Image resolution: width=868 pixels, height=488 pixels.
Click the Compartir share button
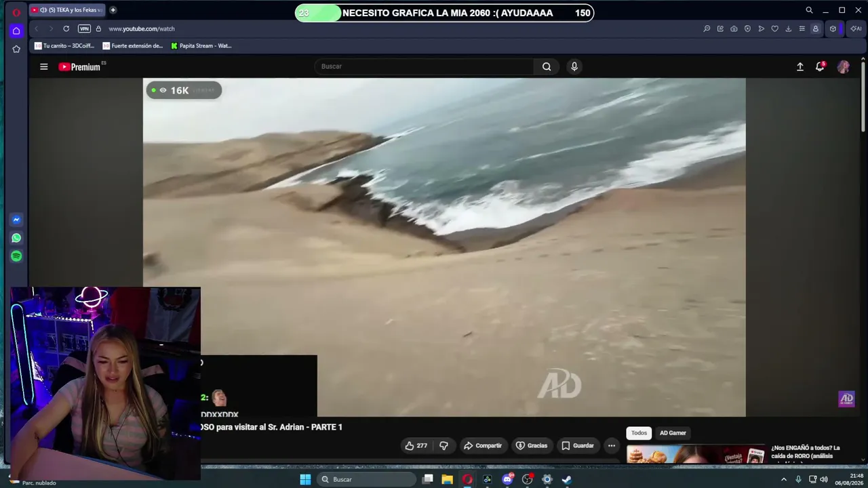[x=483, y=445]
